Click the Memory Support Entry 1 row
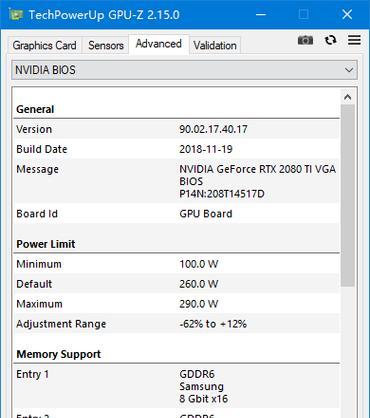 pyautogui.click(x=177, y=387)
